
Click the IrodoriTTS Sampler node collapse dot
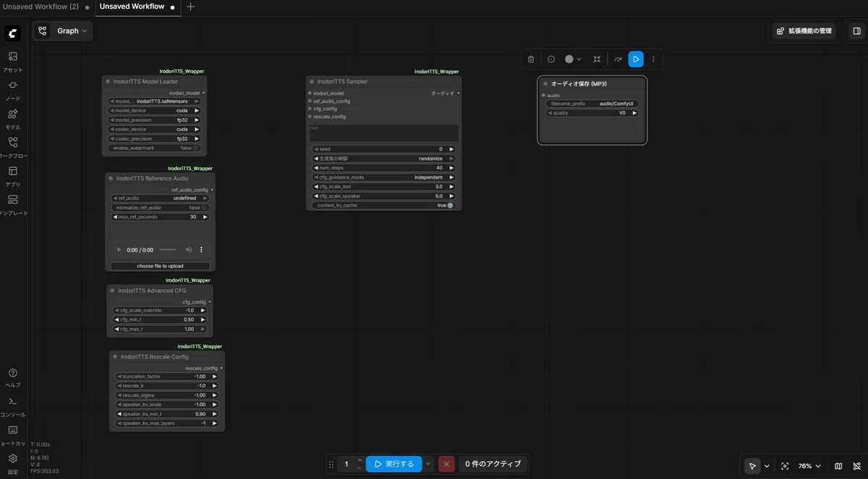311,82
